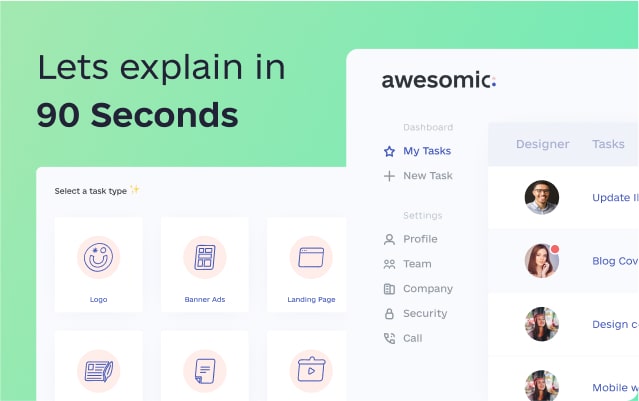This screenshot has height=401, width=639.
Task: Pick the Landing Page browser window icon
Action: pos(311,257)
